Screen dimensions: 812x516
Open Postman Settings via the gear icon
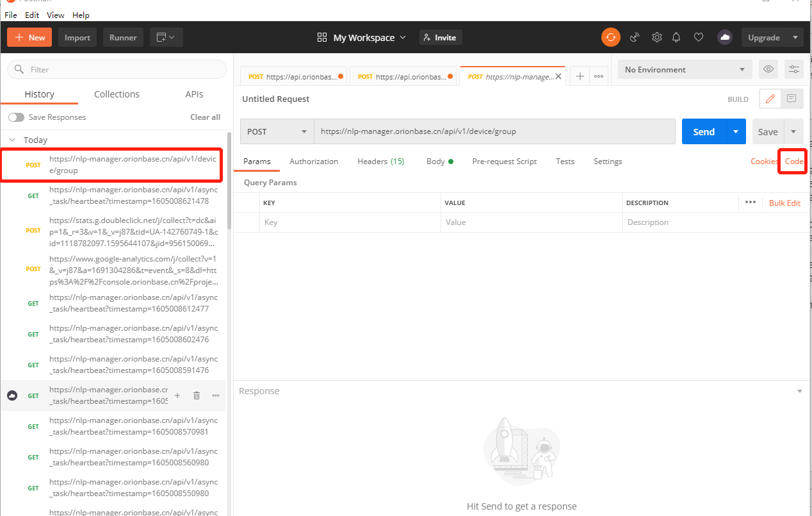pyautogui.click(x=656, y=37)
